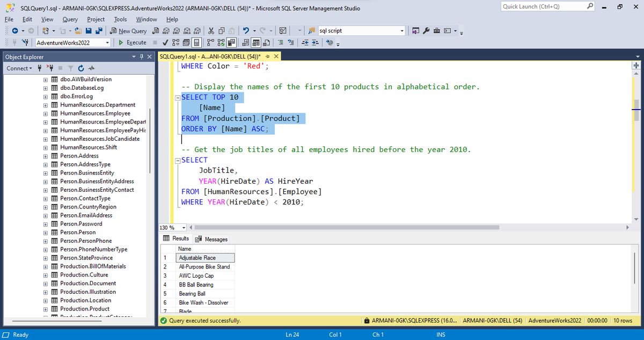Click Display Estimated Execution Plan icon
The image size is (644, 340).
[x=176, y=42]
